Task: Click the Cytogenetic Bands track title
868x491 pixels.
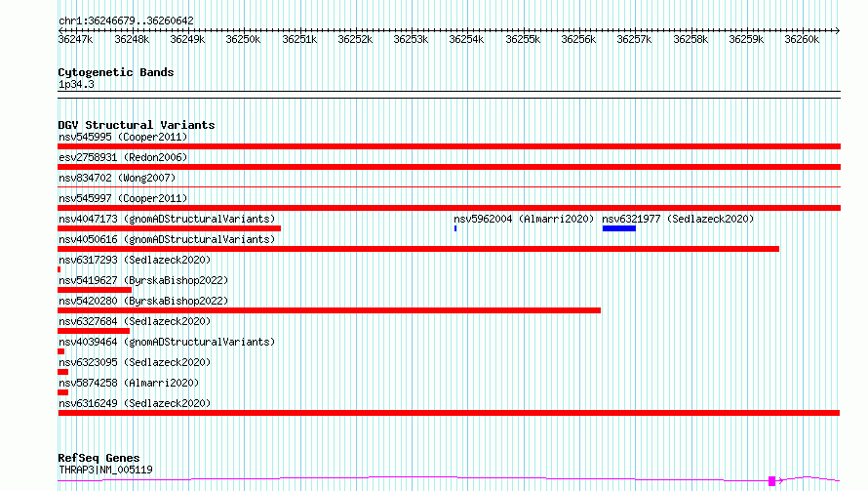Action: tap(116, 72)
